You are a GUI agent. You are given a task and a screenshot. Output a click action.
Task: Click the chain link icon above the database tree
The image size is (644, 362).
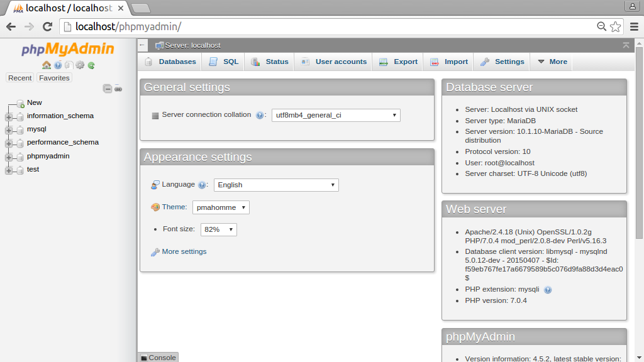pyautogui.click(x=118, y=89)
